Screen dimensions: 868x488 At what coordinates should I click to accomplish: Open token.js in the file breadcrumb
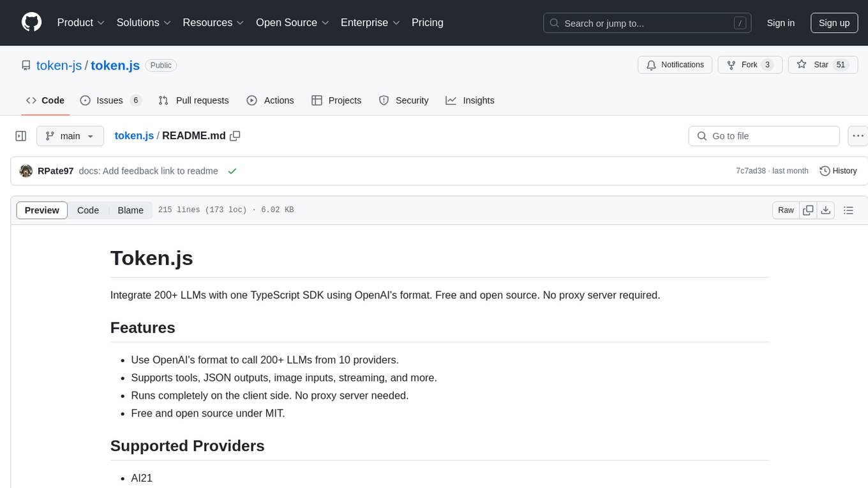pos(134,135)
